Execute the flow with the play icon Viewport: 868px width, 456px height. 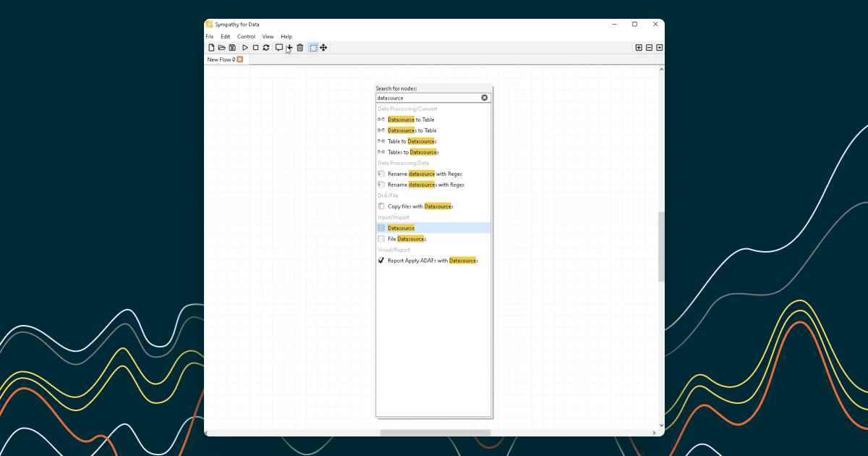[245, 48]
